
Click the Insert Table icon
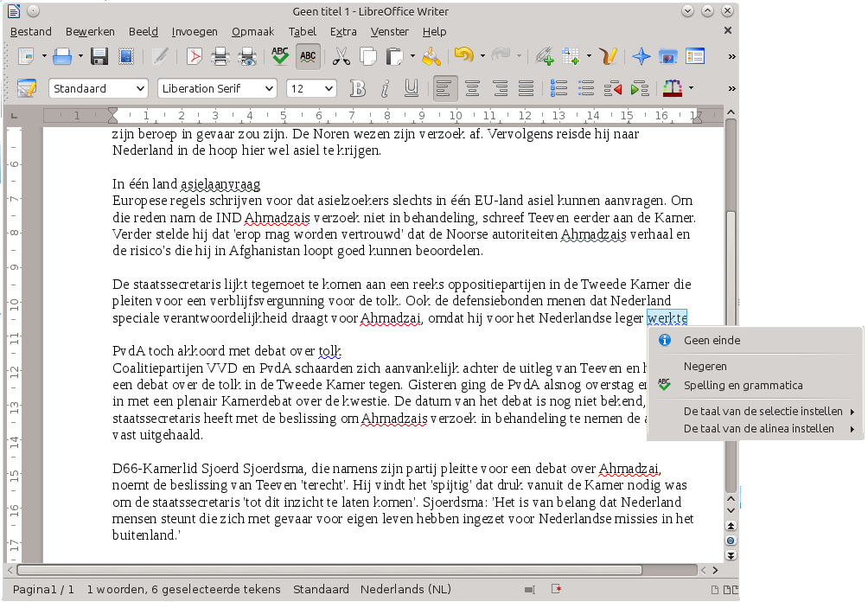[x=571, y=56]
